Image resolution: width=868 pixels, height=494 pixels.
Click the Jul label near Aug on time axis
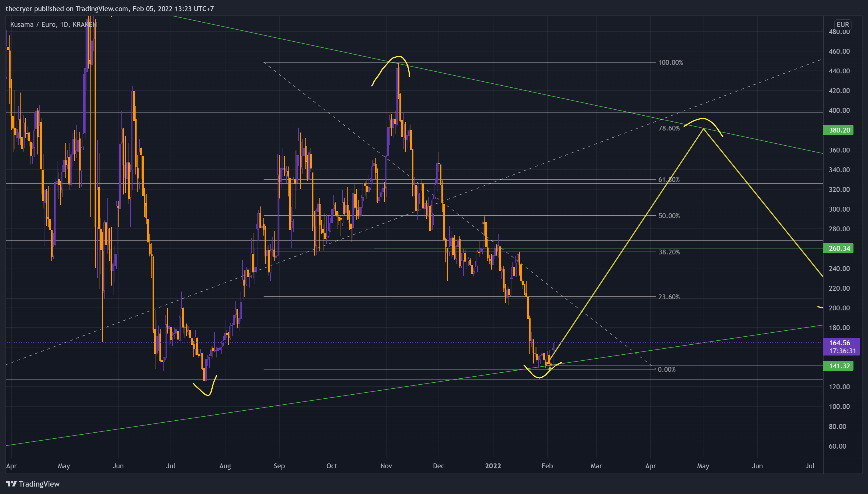171,466
